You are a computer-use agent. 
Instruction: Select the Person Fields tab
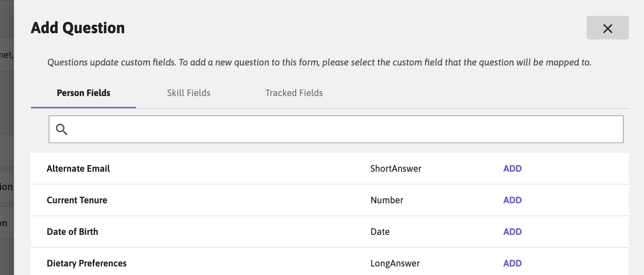[x=83, y=93]
